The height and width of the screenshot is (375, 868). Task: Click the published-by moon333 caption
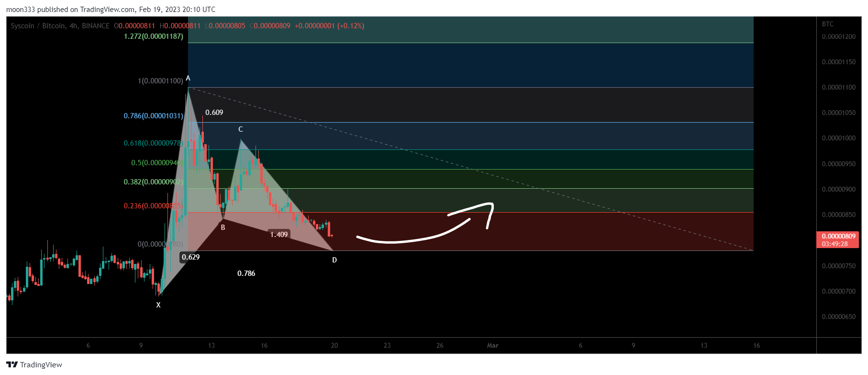click(x=111, y=10)
